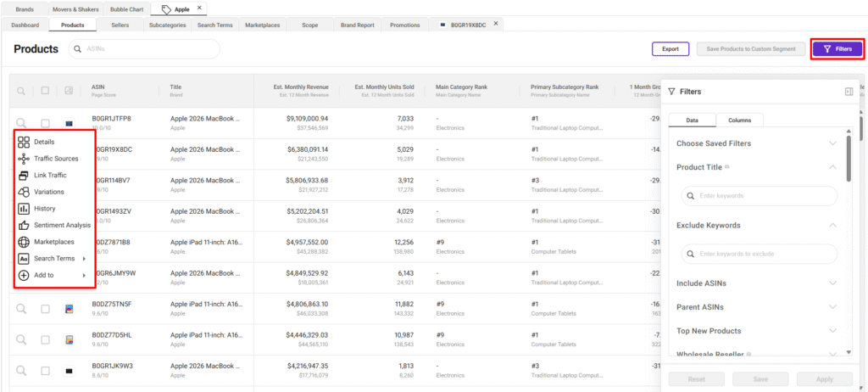
Task: Open the Subcategories tab
Action: click(x=168, y=25)
